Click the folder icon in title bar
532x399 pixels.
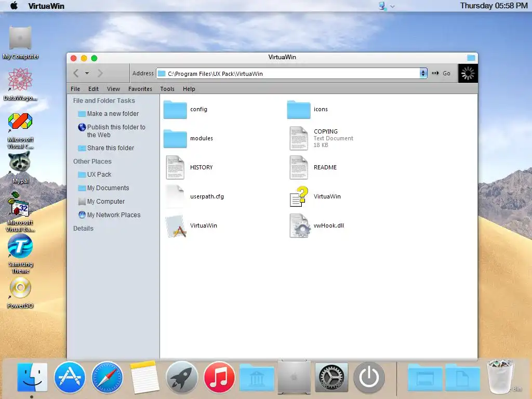tap(471, 58)
